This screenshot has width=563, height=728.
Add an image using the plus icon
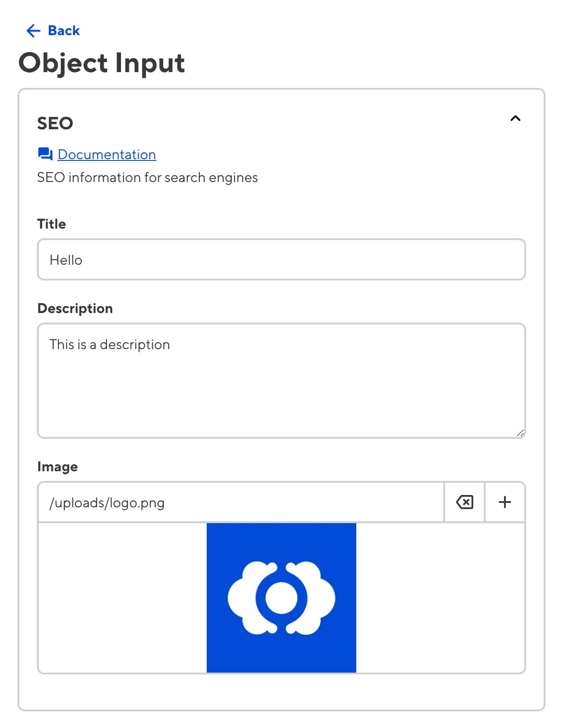point(505,502)
